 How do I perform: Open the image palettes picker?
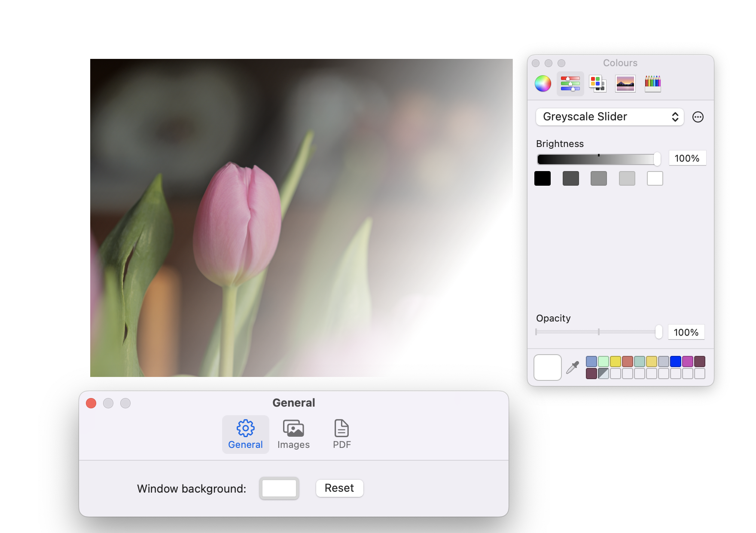point(625,83)
